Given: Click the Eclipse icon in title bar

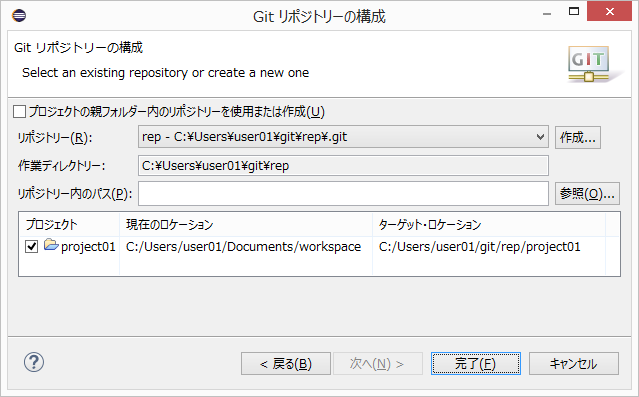Looking at the screenshot, I should click(x=19, y=16).
